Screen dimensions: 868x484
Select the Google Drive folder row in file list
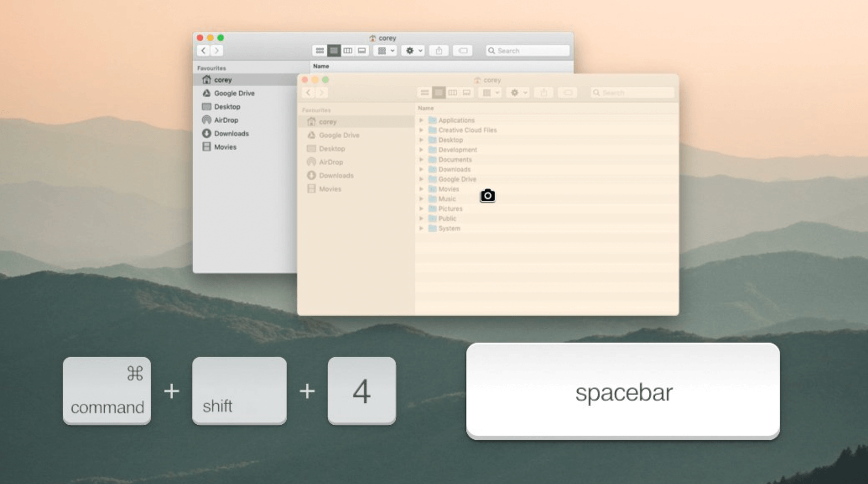(x=547, y=179)
